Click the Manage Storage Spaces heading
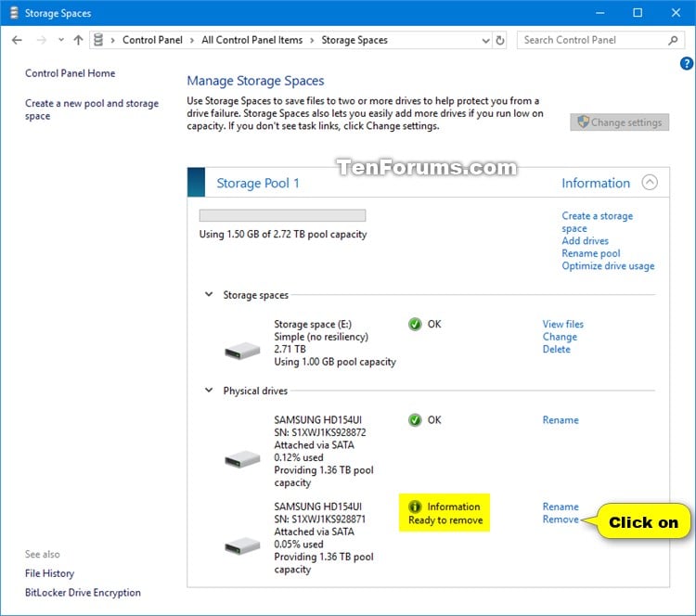This screenshot has height=616, width=696. point(255,81)
